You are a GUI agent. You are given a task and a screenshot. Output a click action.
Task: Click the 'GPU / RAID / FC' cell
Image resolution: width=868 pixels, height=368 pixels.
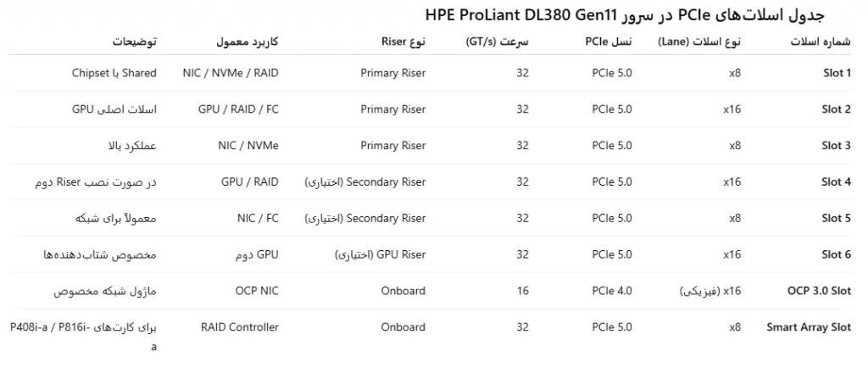pos(238,109)
